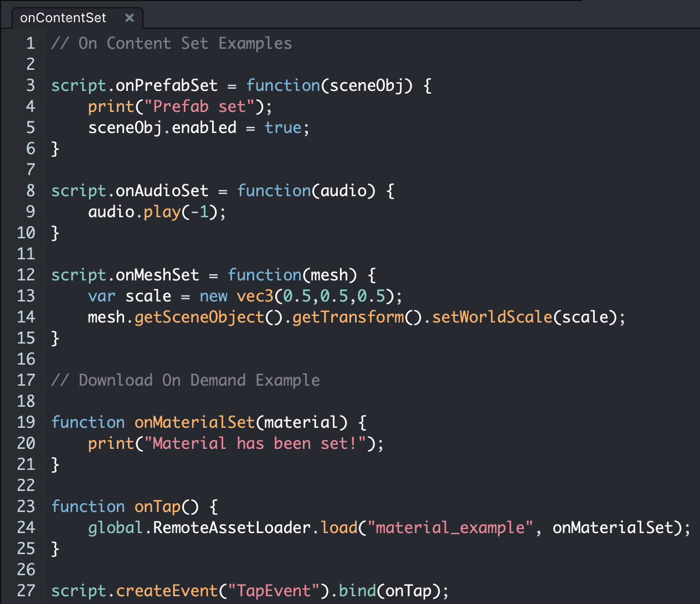The height and width of the screenshot is (604, 700).
Task: Place cursor on the true keyword
Action: pyautogui.click(x=282, y=127)
